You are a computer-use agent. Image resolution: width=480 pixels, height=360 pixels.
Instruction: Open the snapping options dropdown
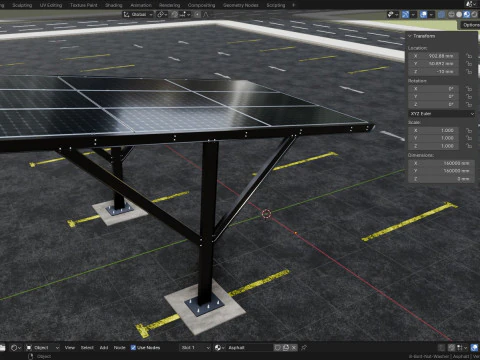click(x=185, y=14)
